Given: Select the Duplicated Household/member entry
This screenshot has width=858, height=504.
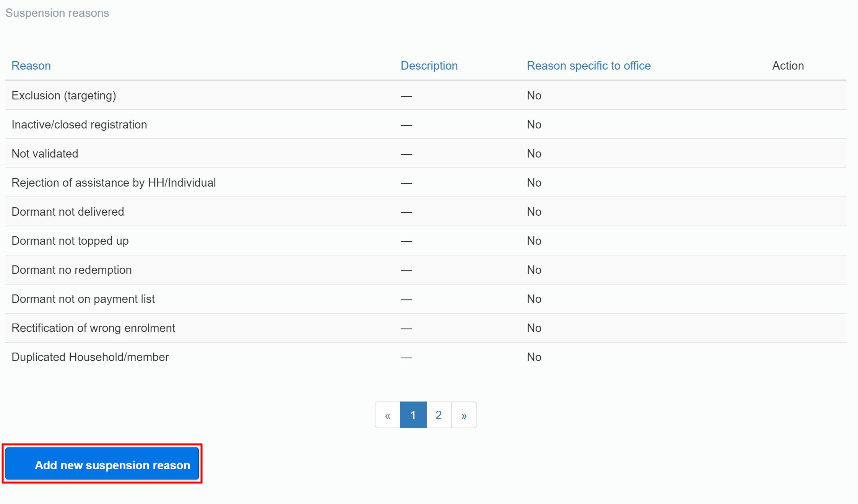Looking at the screenshot, I should pyautogui.click(x=90, y=357).
